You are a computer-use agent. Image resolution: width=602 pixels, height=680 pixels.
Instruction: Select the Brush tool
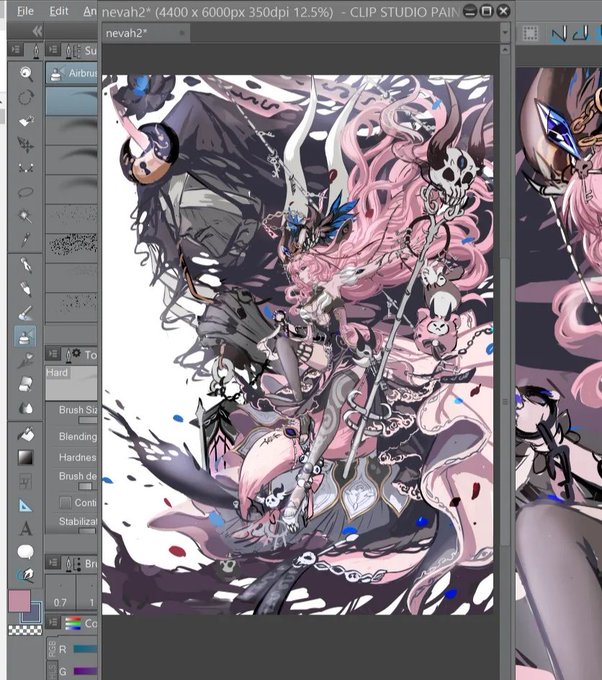[x=26, y=312]
